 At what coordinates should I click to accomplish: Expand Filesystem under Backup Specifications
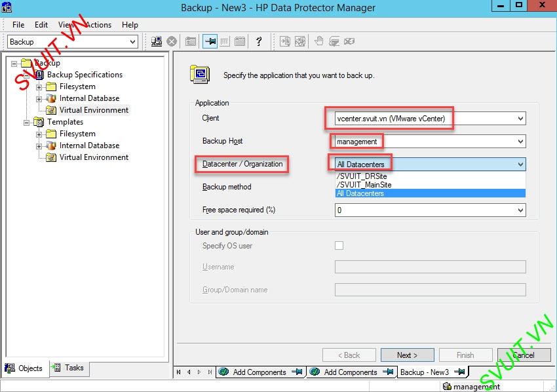[x=39, y=87]
